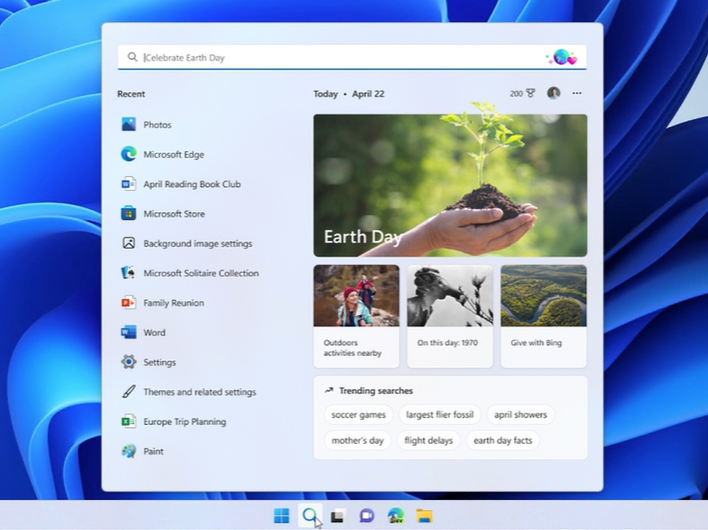Open the On this day: 1970 card
708x530 pixels.
point(450,316)
